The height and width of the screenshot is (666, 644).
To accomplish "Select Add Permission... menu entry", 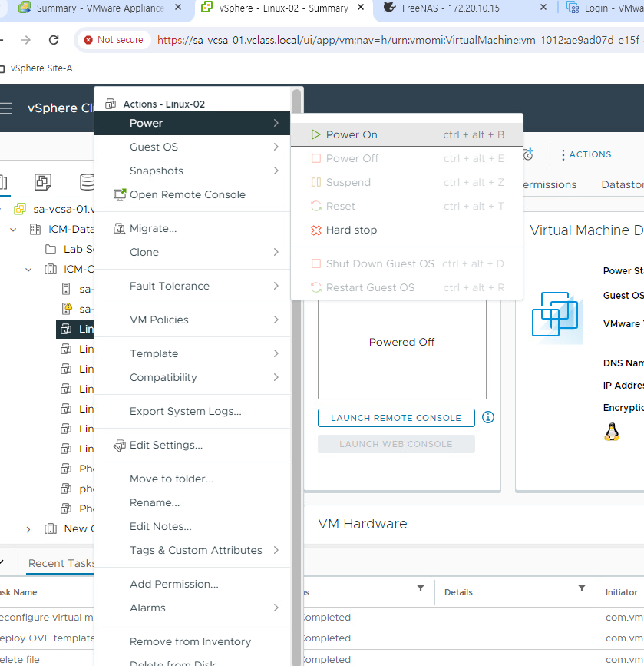I will point(193,584).
